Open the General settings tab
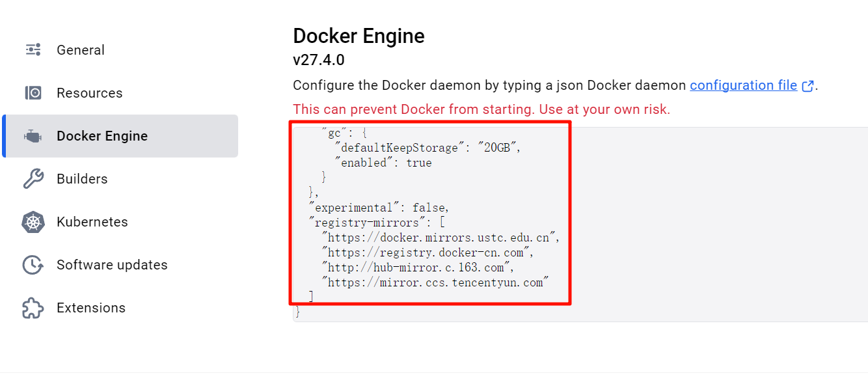868x384 pixels. click(120, 50)
